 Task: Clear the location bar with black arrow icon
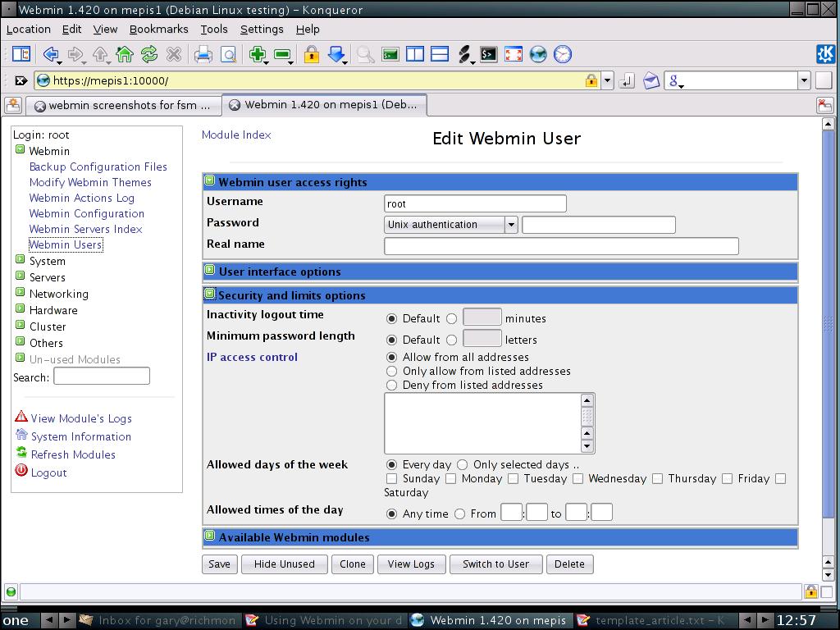pyautogui.click(x=21, y=81)
